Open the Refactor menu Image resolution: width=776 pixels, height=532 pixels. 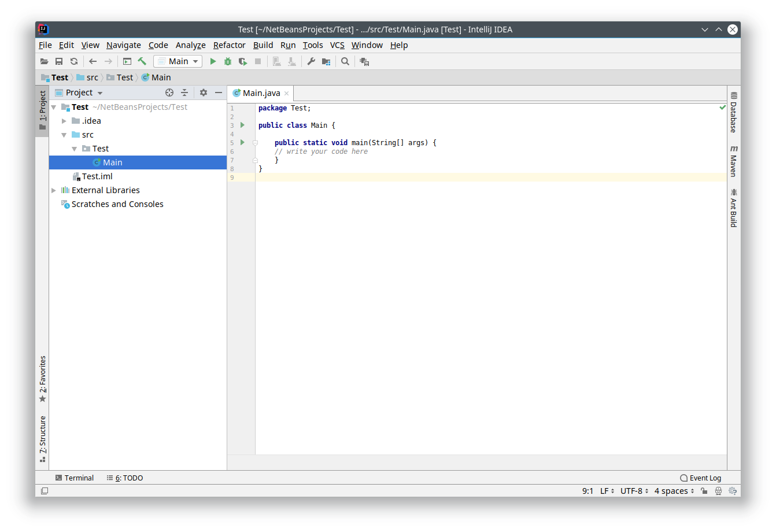(x=230, y=45)
